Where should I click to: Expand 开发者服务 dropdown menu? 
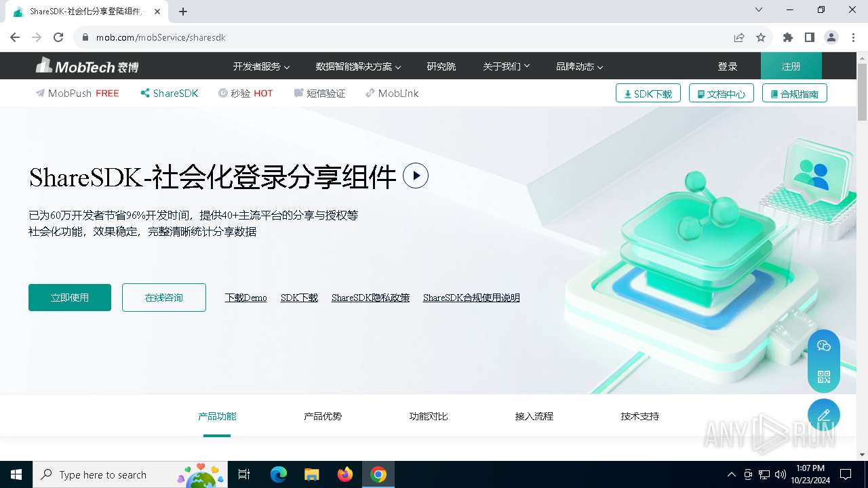coord(261,66)
